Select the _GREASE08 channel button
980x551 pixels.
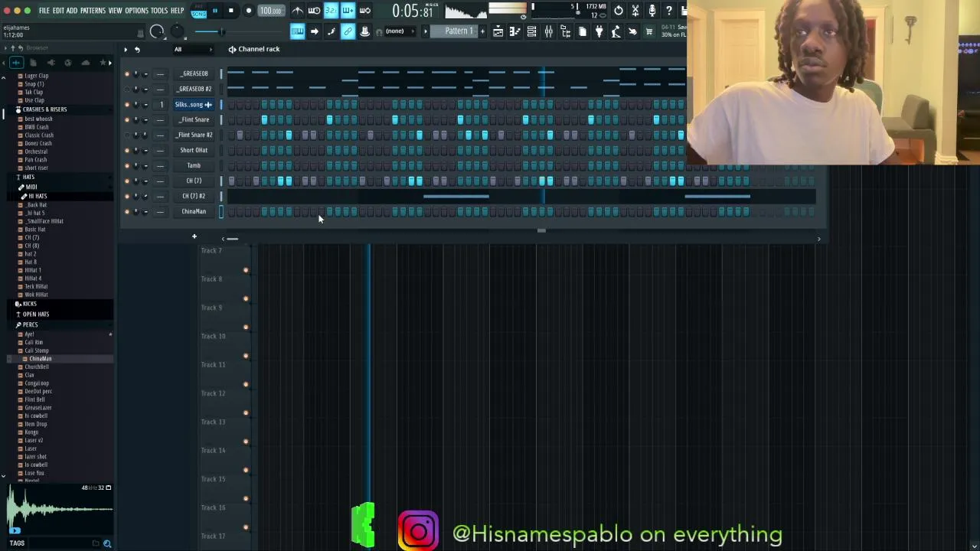point(194,73)
